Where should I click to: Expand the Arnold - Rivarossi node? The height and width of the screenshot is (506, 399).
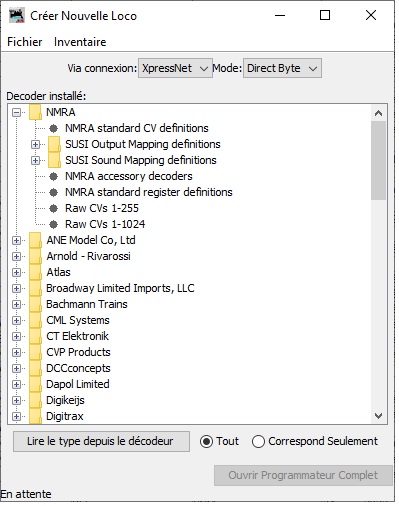pos(16,256)
